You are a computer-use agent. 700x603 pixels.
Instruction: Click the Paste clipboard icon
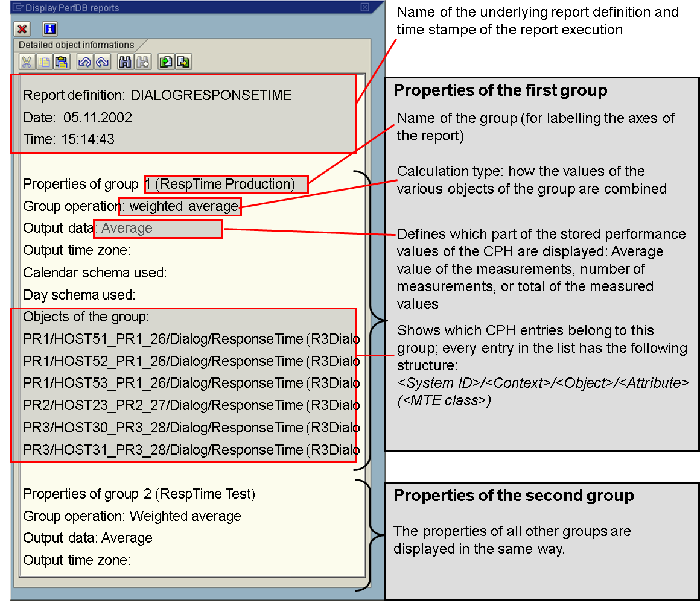click(61, 62)
